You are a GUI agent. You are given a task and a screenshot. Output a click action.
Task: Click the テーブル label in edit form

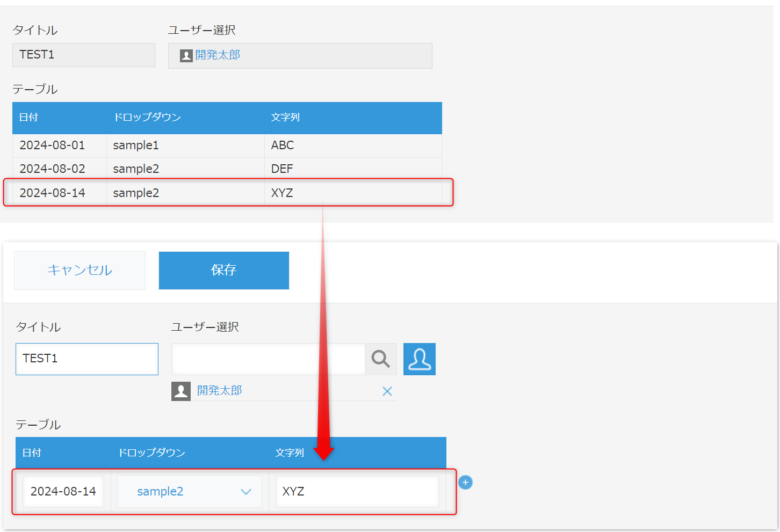click(38, 425)
